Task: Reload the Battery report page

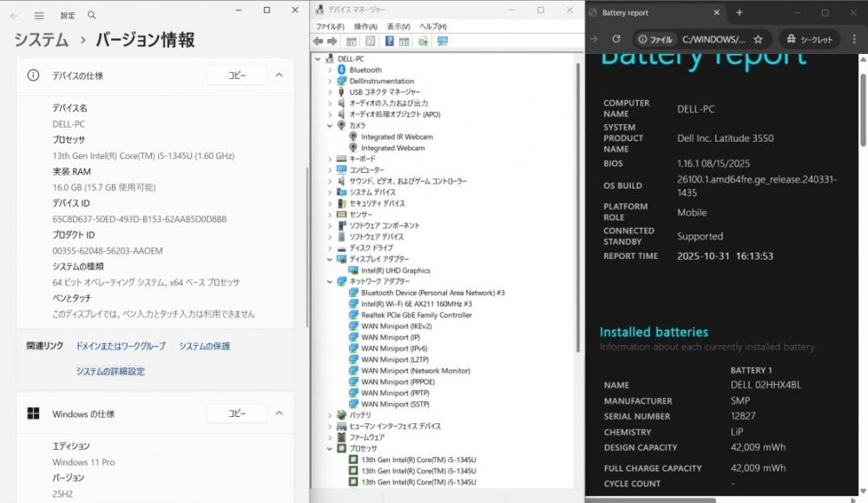Action: click(x=616, y=39)
